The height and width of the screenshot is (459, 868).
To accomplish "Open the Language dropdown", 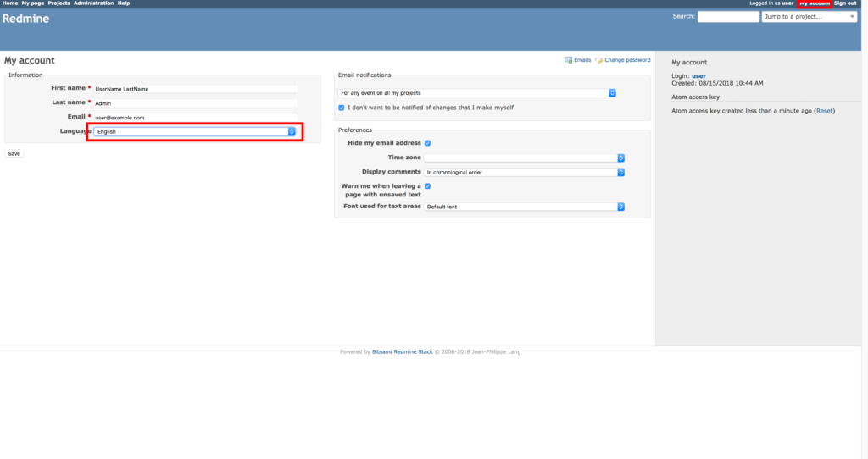I will tap(195, 132).
